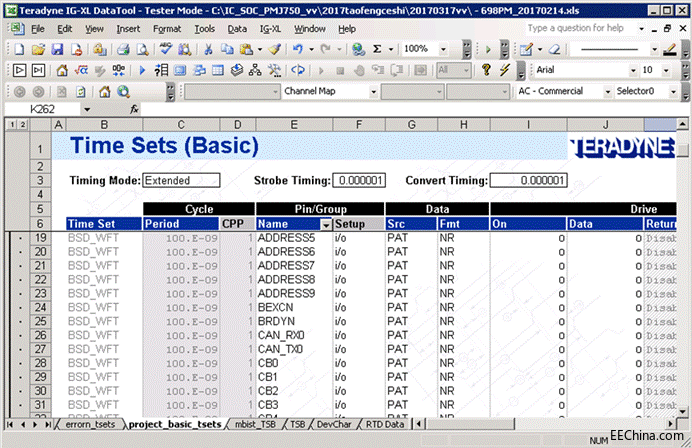This screenshot has height=448, width=692.
Task: Activate the Format Painter brush icon
Action: click(x=274, y=49)
